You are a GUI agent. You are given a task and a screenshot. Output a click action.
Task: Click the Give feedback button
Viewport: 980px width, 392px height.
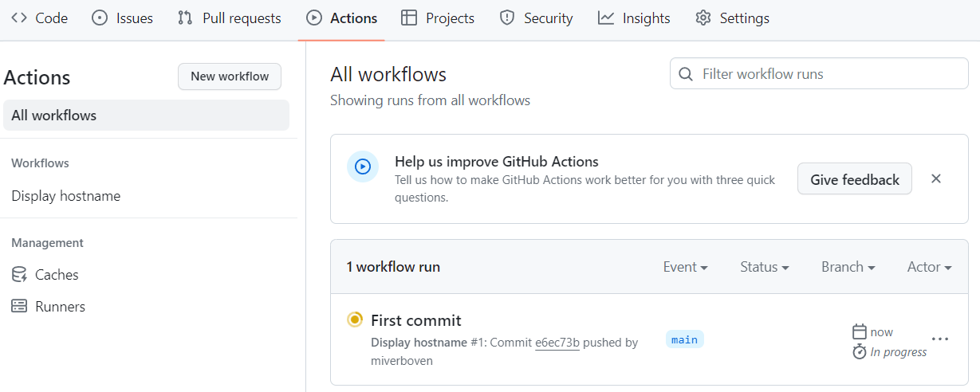point(855,179)
